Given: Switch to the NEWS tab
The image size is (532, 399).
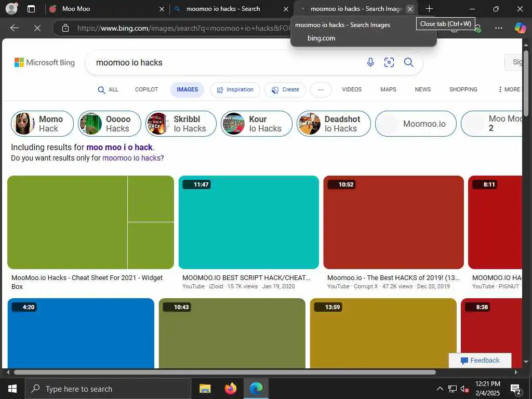Looking at the screenshot, I should pyautogui.click(x=423, y=89).
